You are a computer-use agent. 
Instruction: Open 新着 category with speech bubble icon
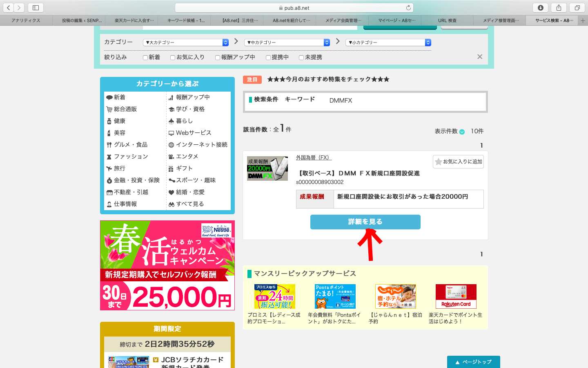click(x=116, y=97)
